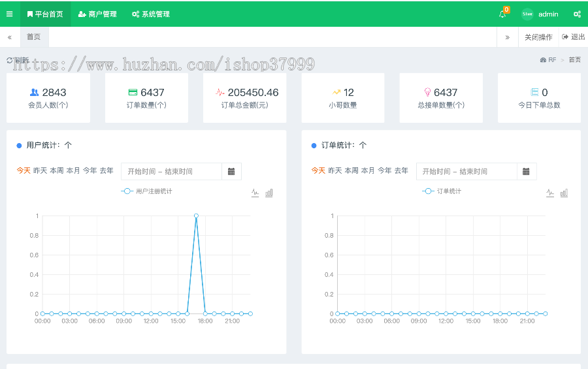The image size is (588, 369).
Task: Select 今天 in 用户统计 filters
Action: [x=24, y=170]
